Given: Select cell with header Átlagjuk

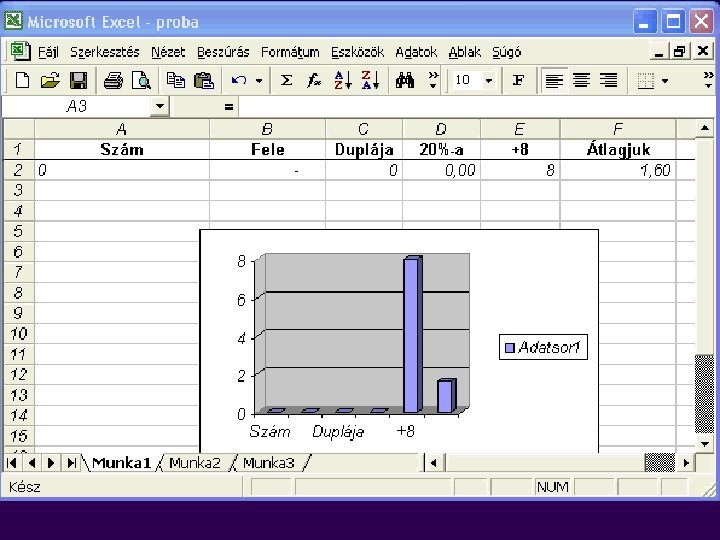Looking at the screenshot, I should 618,150.
